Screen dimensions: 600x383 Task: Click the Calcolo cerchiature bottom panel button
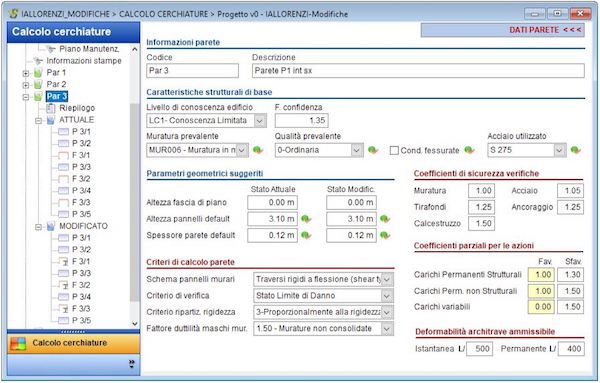(x=73, y=343)
